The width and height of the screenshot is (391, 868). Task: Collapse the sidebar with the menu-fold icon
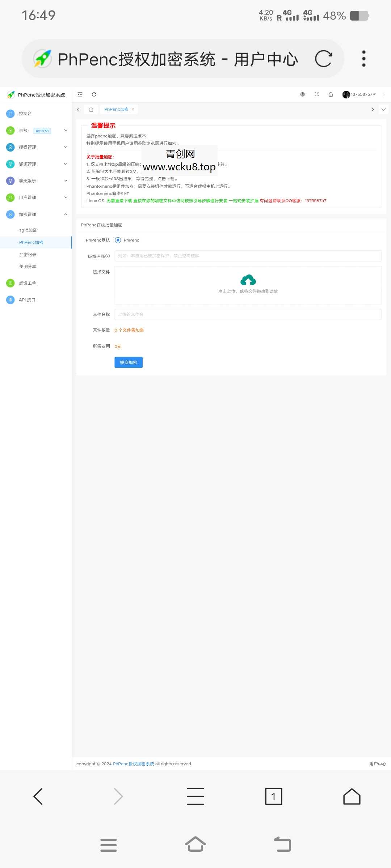point(80,94)
